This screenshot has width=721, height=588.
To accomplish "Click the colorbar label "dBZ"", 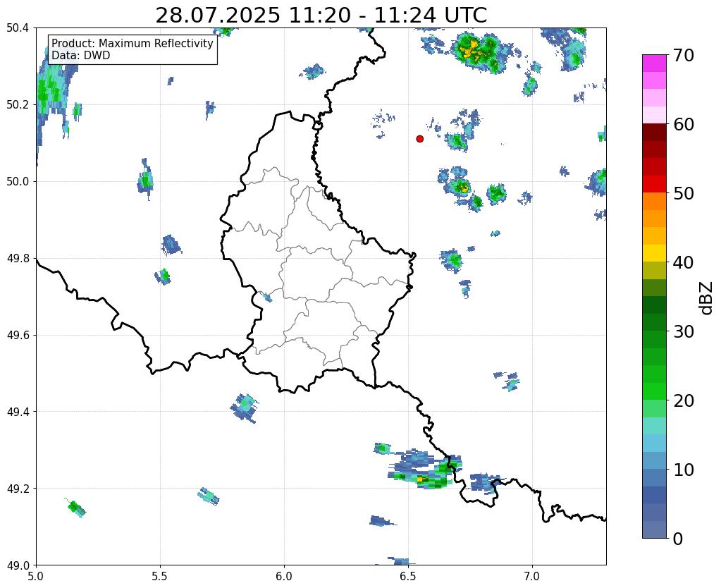I will [x=707, y=298].
